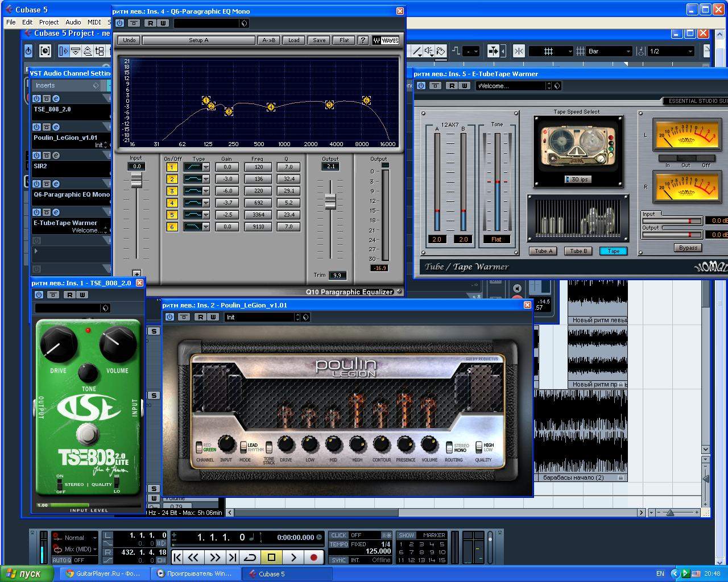This screenshot has width=728, height=582.
Task: Click Bypass button on Tube/Tape Warmer
Action: click(688, 248)
